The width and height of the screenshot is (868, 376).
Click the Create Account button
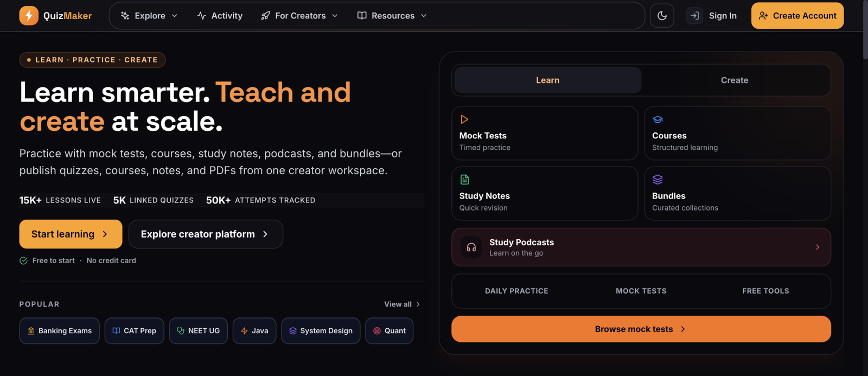pos(797,16)
